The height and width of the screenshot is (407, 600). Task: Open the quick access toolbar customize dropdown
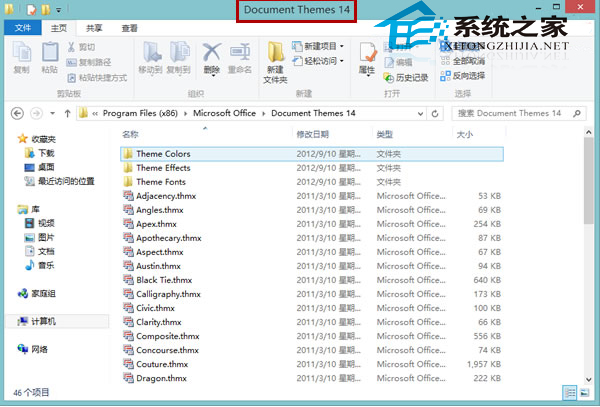pyautogui.click(x=59, y=10)
